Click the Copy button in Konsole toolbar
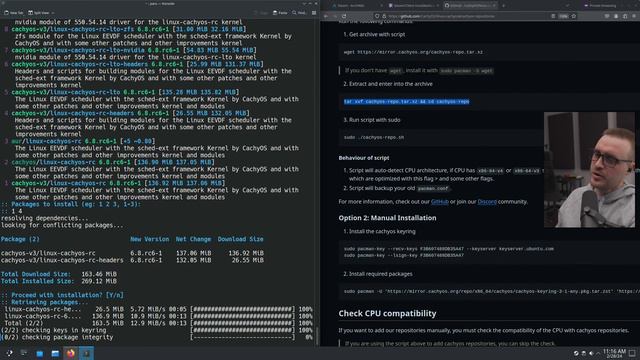 coord(261,13)
